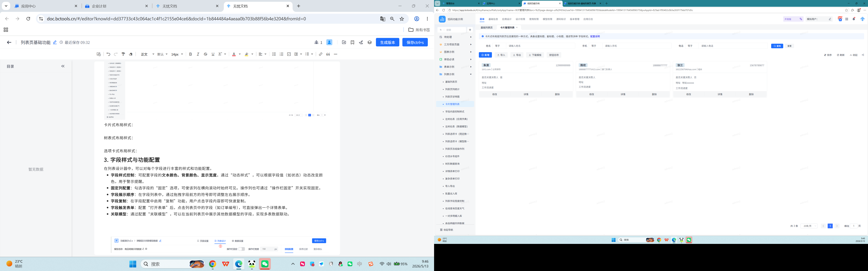Click the 请输入手机 input field
The height and width of the screenshot is (271, 868).
[x=637, y=46]
